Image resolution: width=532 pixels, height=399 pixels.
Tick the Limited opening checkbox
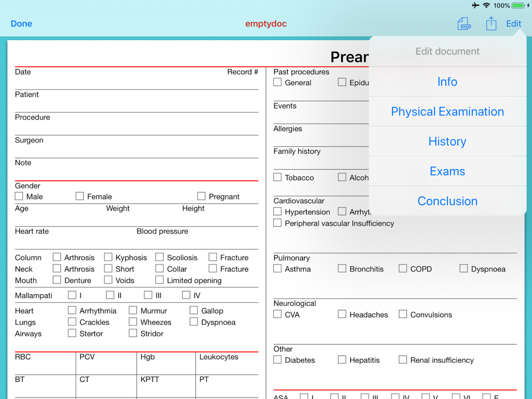(x=160, y=280)
